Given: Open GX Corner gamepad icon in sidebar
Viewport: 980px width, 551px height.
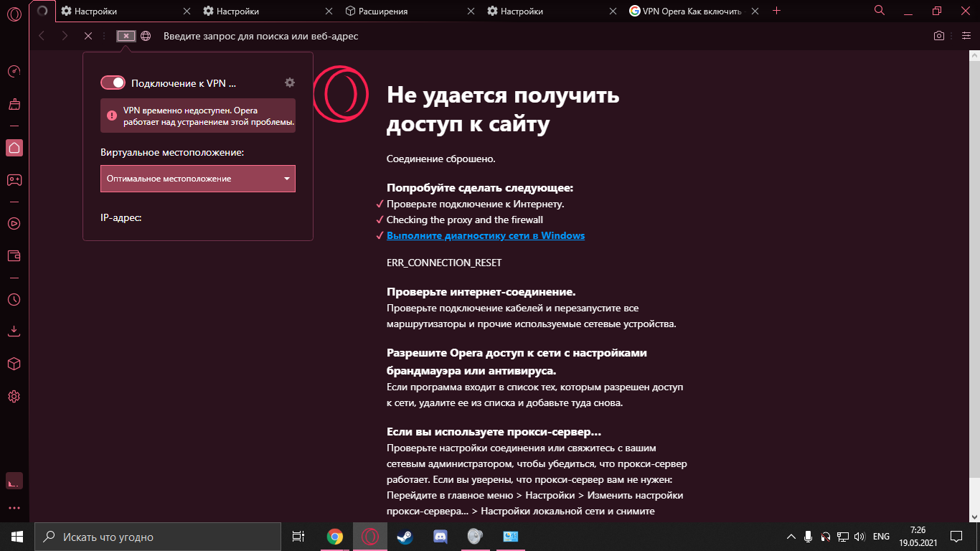Looking at the screenshot, I should pos(14,180).
